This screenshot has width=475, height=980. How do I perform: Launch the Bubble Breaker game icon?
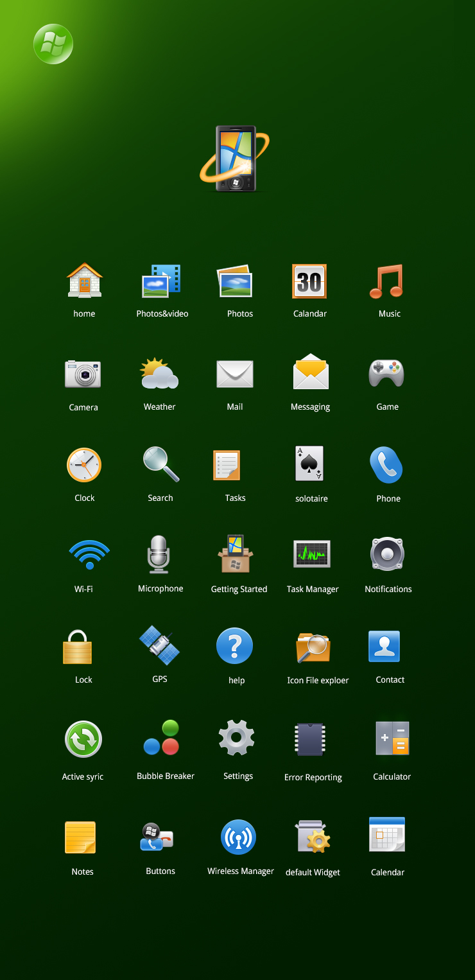[161, 738]
